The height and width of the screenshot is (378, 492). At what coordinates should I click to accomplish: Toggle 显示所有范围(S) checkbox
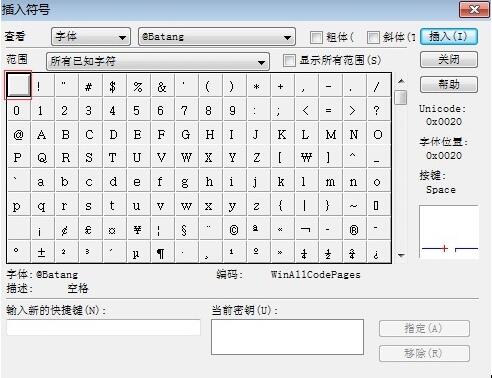point(289,60)
